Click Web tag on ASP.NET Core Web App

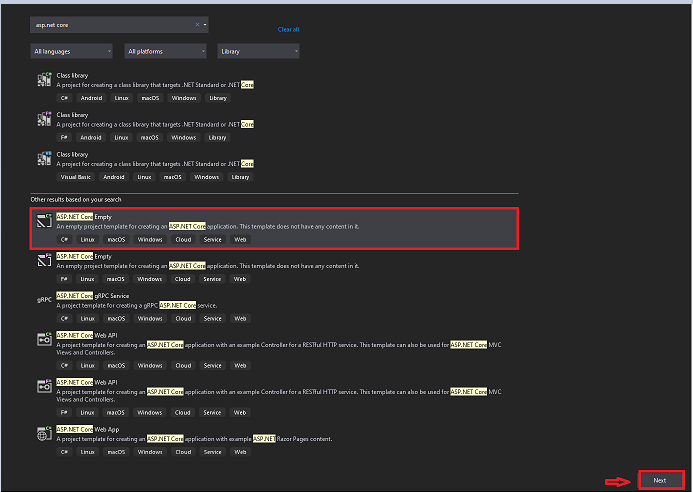(x=240, y=452)
